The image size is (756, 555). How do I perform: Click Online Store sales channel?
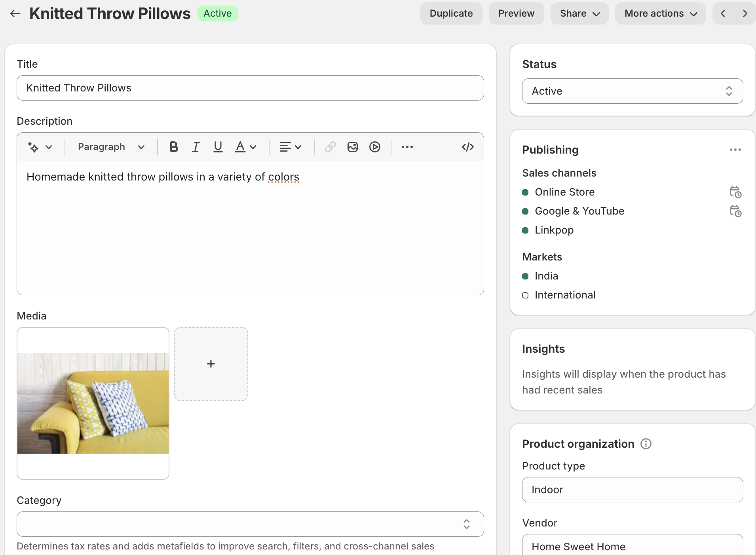[564, 192]
